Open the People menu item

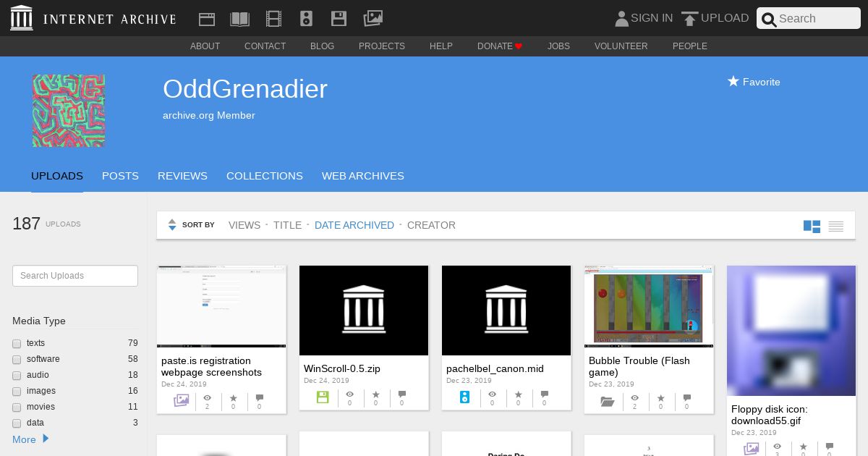690,46
